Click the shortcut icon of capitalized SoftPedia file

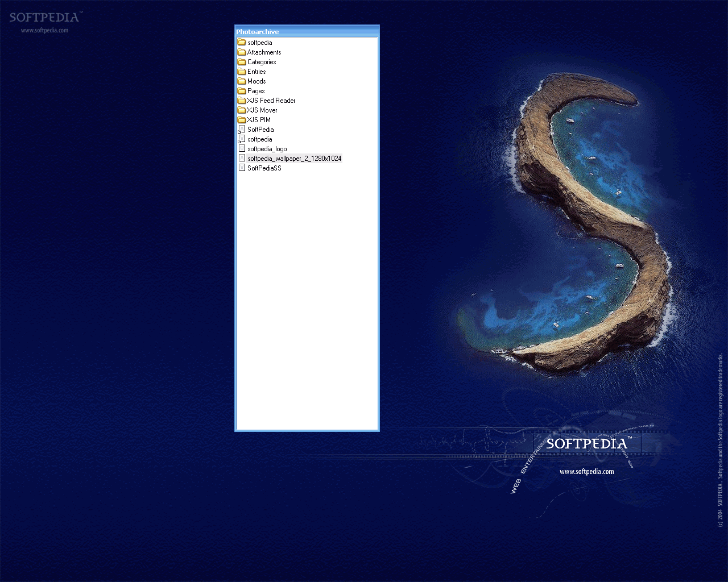[x=242, y=130]
